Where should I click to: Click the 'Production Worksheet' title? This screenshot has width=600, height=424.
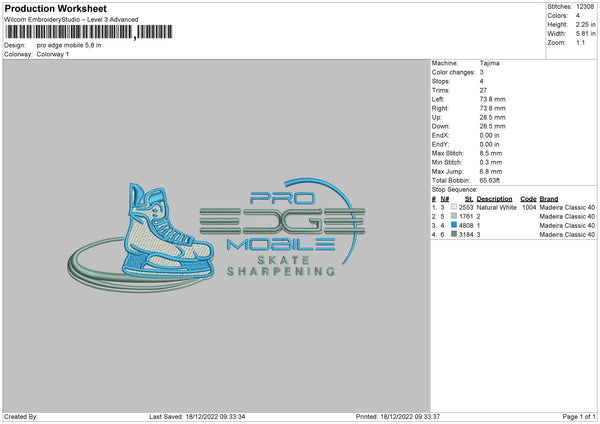coord(55,8)
